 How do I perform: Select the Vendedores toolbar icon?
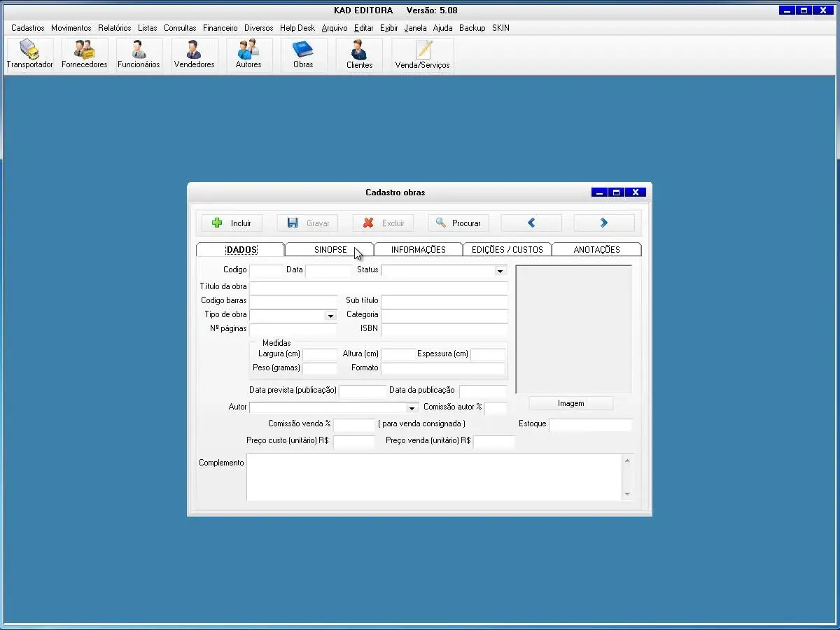(194, 55)
